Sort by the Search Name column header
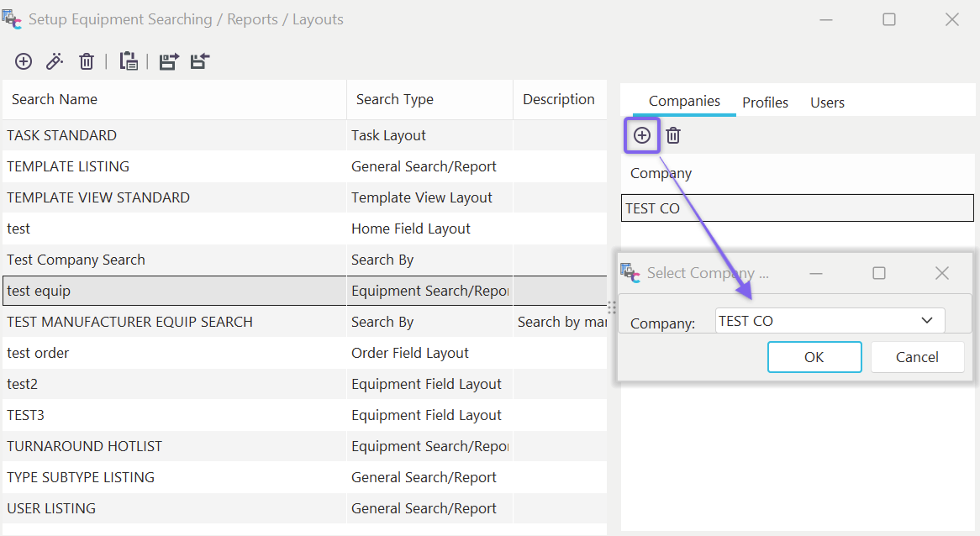Image resolution: width=980 pixels, height=536 pixels. point(55,99)
